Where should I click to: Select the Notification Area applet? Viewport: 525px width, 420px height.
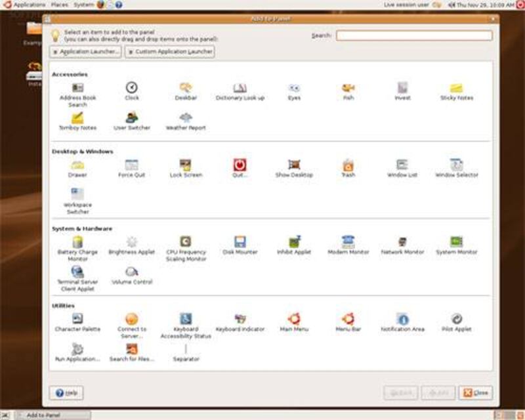(x=402, y=320)
